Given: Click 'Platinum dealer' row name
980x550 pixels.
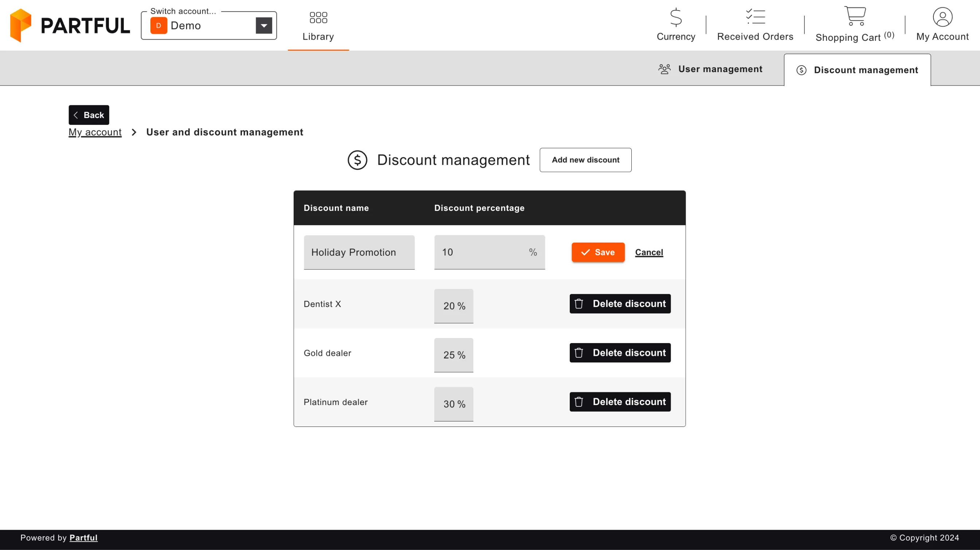Looking at the screenshot, I should point(336,402).
